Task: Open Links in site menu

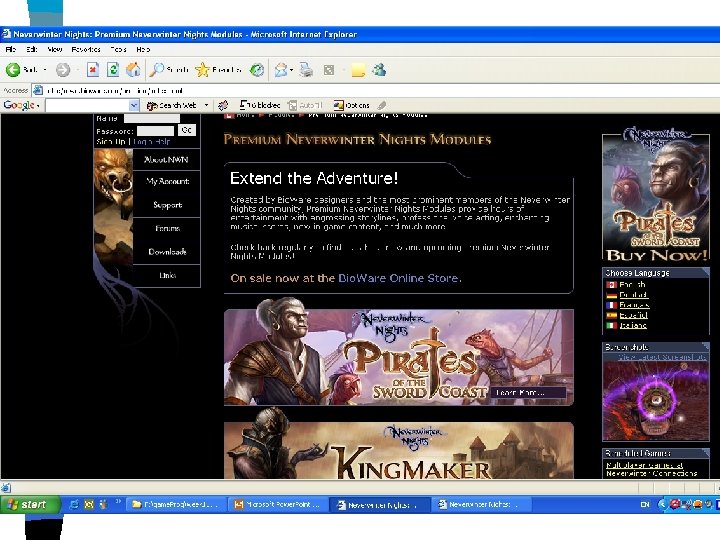Action: (167, 276)
